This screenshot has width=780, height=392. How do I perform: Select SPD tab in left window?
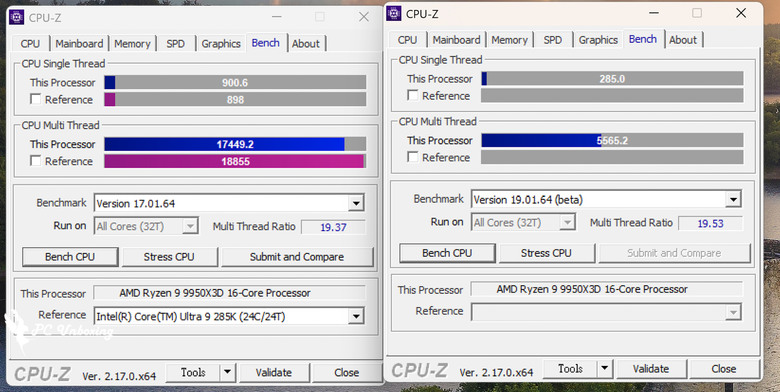click(176, 44)
